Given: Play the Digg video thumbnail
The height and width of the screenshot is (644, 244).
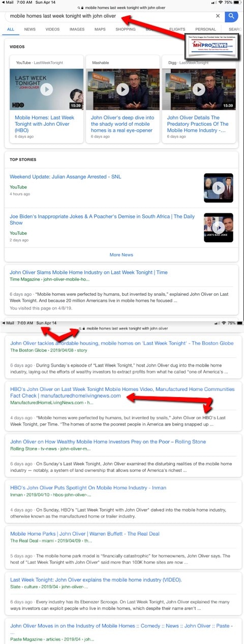Looking at the screenshot, I should [199, 89].
